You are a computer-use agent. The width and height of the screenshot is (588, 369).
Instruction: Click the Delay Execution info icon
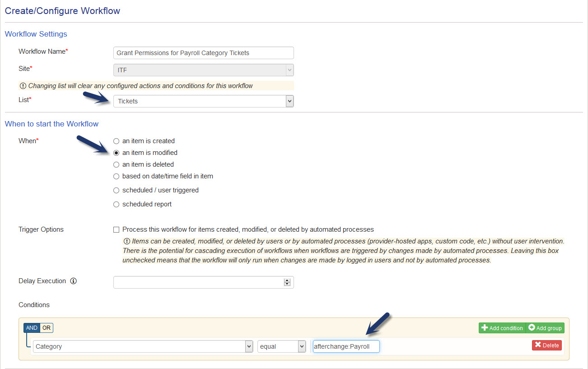click(74, 281)
